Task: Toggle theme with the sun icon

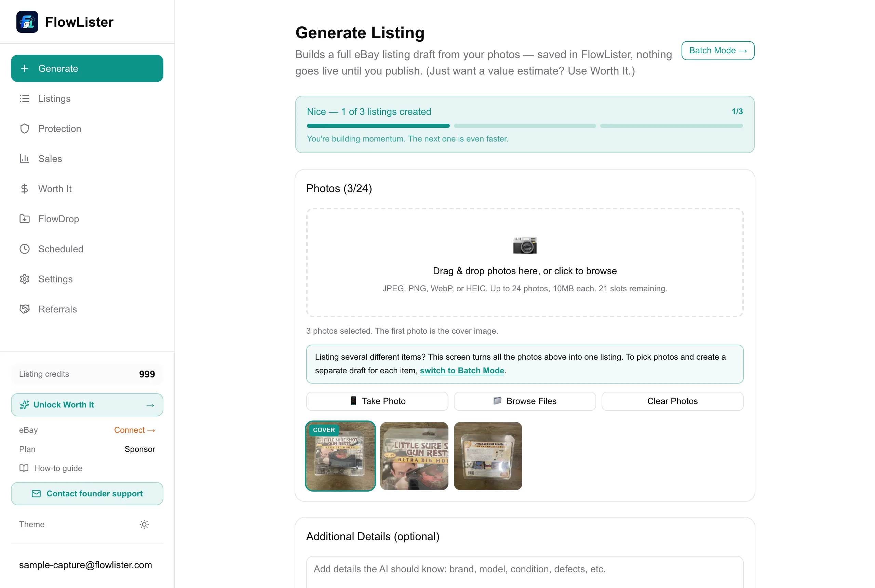Action: tap(144, 524)
